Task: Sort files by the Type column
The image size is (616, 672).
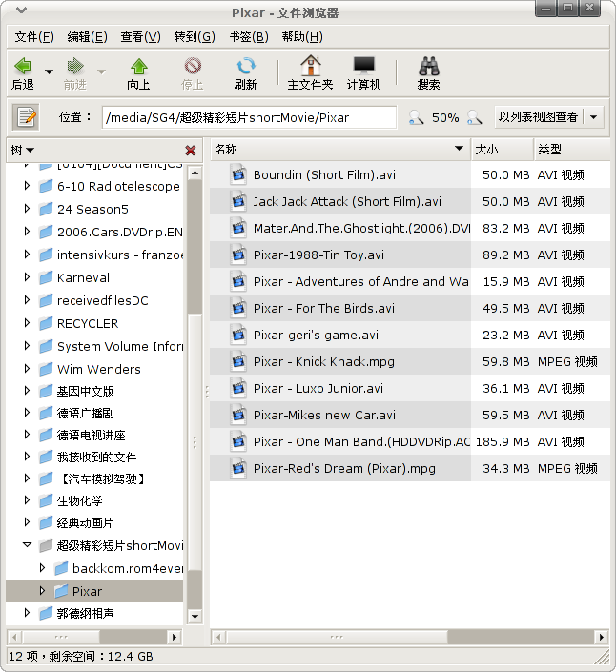Action: (571, 149)
